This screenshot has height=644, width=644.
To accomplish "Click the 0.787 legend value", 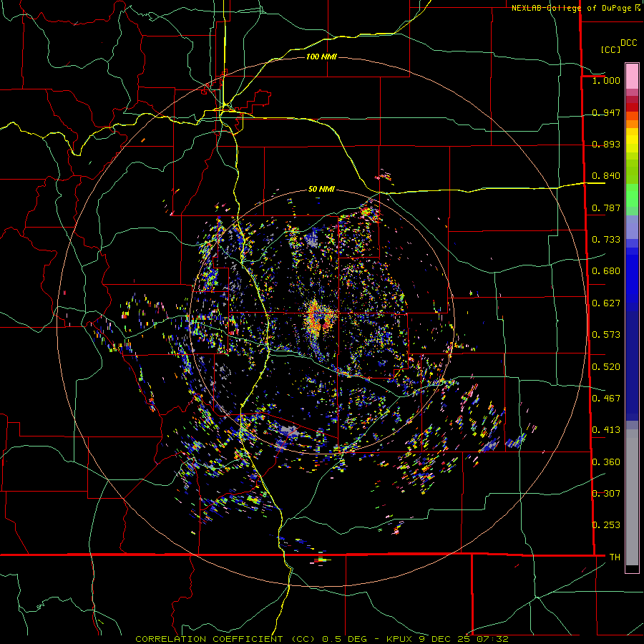I will coord(606,208).
